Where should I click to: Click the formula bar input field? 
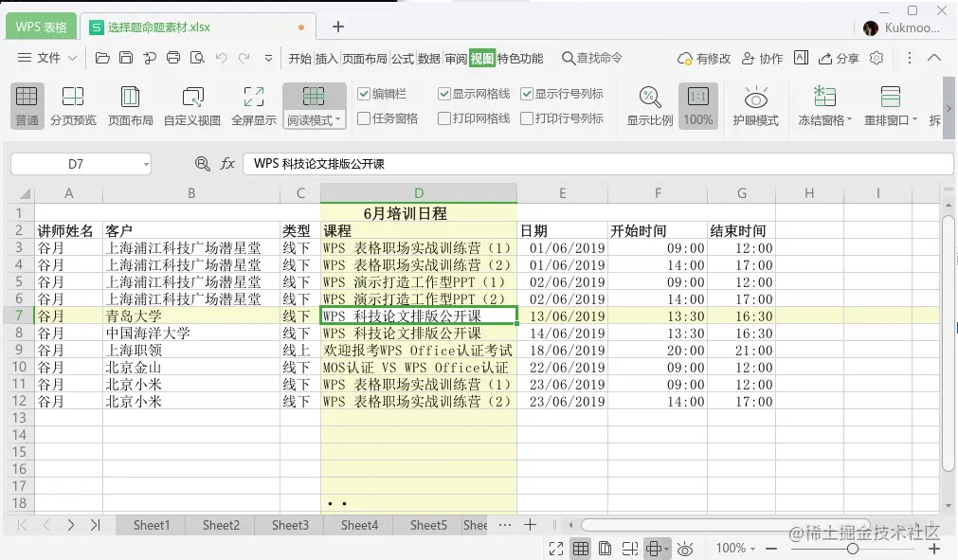(598, 164)
